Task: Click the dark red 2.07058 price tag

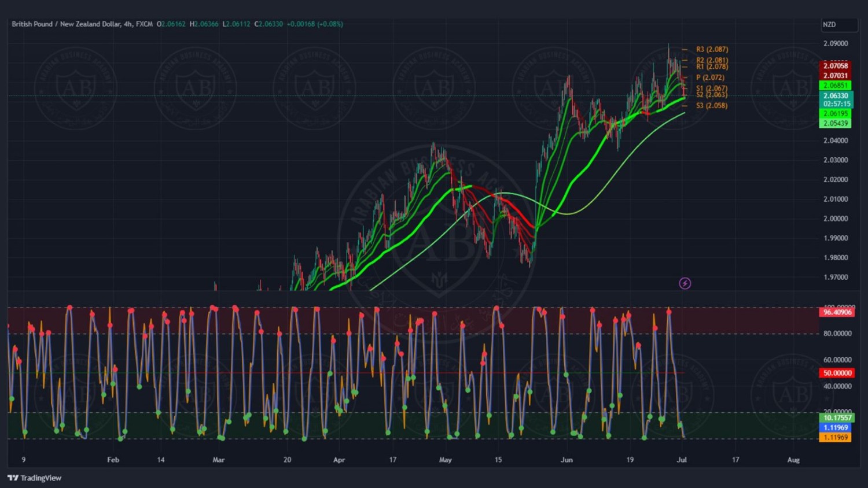Action: point(836,66)
